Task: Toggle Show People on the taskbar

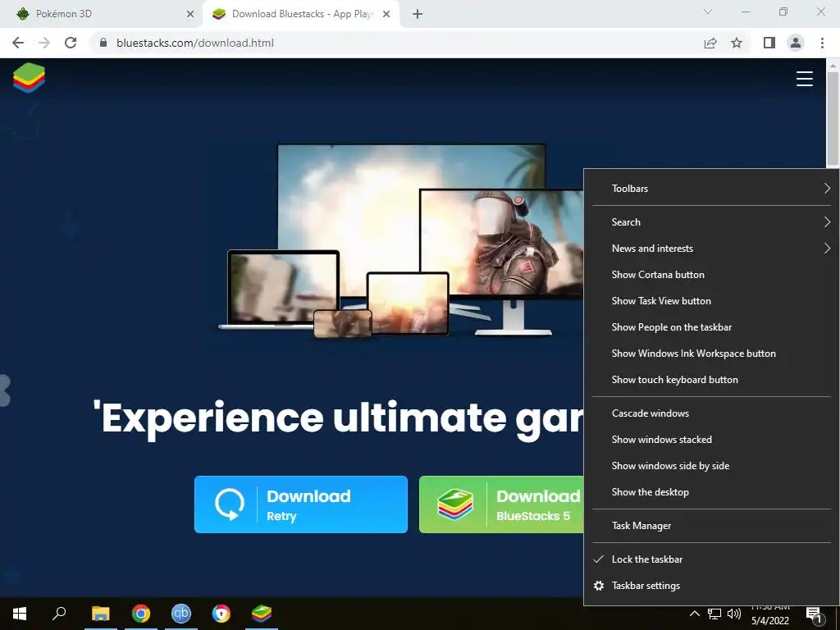Action: click(x=711, y=326)
